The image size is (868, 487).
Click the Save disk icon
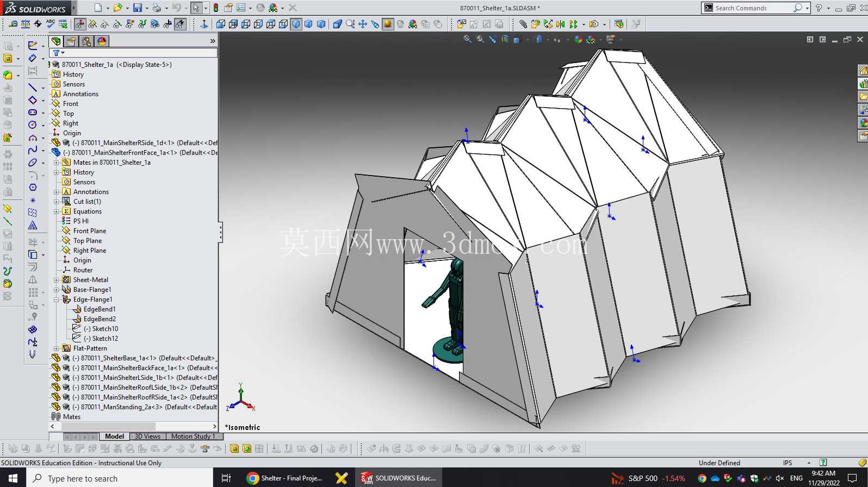click(x=138, y=8)
